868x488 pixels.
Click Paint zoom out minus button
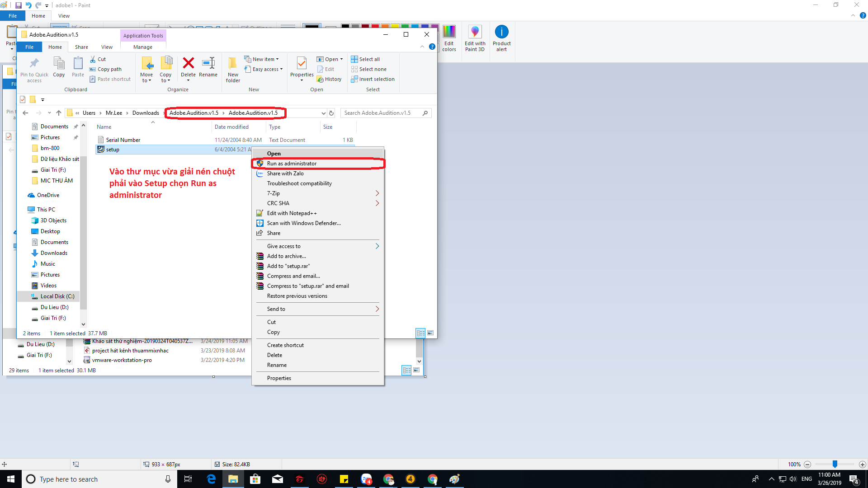(807, 464)
